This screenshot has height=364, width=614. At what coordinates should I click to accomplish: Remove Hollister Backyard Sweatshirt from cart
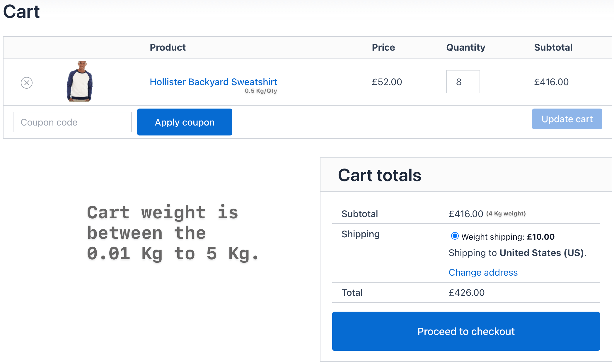pos(27,83)
